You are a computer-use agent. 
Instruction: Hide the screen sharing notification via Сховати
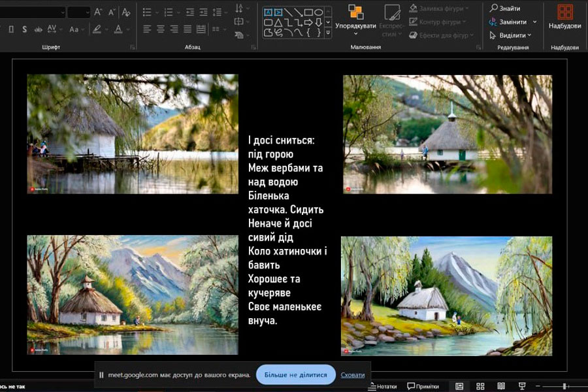tap(353, 375)
